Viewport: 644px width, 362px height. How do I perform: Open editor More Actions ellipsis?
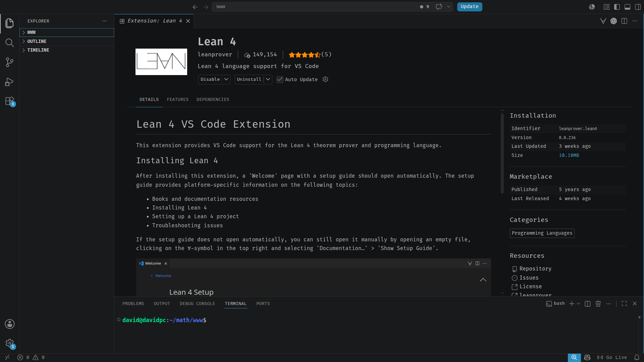635,21
